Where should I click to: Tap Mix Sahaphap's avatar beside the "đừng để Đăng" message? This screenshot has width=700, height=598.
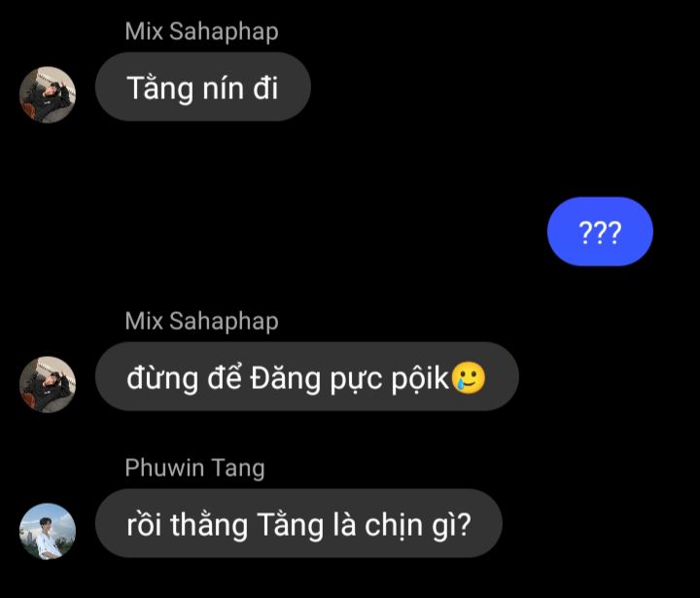(48, 384)
